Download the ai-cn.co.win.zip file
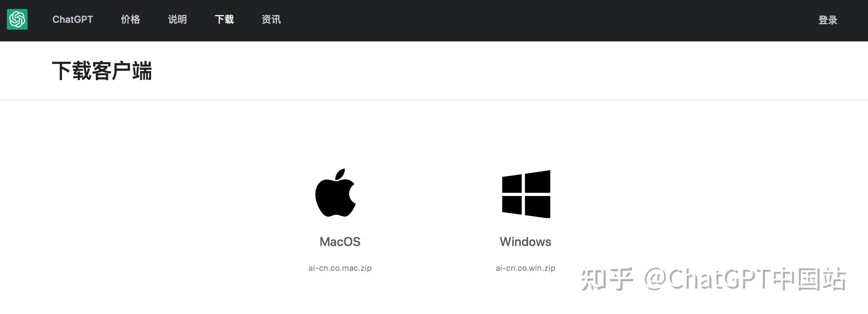 click(x=525, y=268)
